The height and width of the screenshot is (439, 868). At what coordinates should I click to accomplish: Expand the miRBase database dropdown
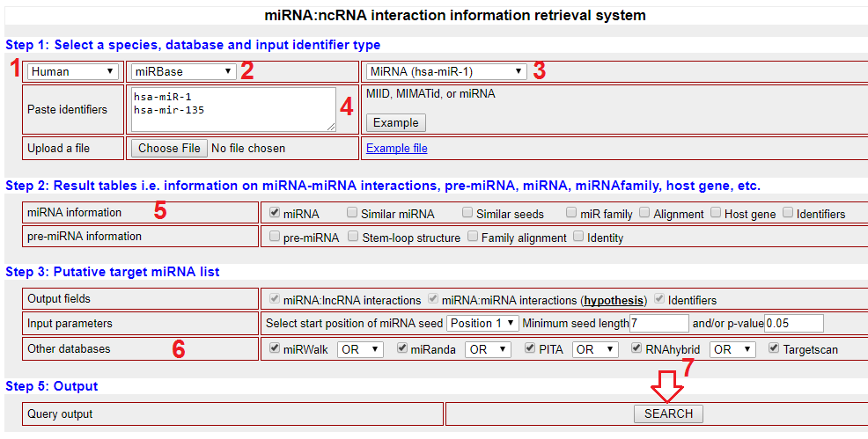183,71
